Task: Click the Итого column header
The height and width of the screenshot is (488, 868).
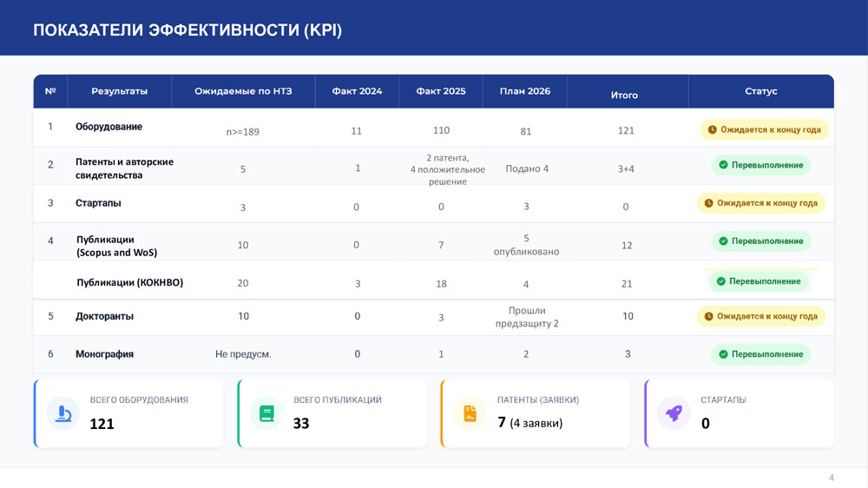Action: (624, 95)
